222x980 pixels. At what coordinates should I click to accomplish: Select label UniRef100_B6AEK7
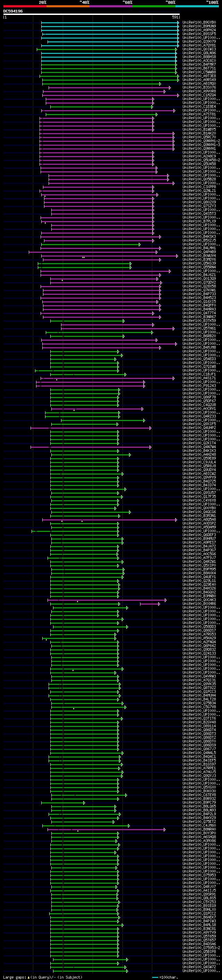click(199, 917)
